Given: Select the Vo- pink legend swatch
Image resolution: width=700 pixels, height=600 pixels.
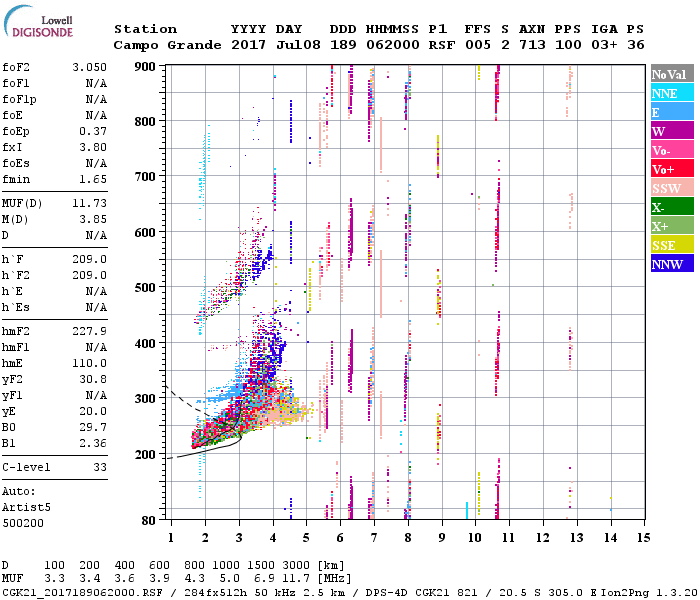Looking at the screenshot, I should pyautogui.click(x=672, y=150).
